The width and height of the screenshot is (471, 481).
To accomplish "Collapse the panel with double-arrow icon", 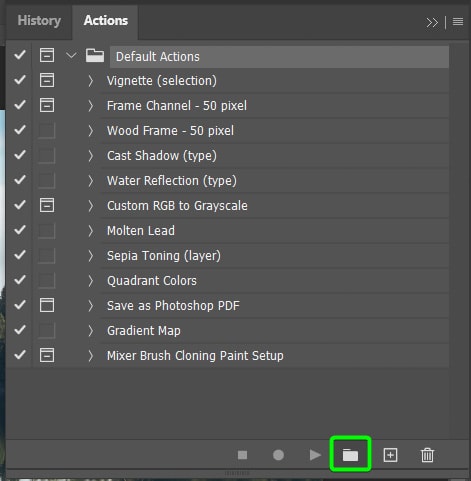I will [x=432, y=23].
